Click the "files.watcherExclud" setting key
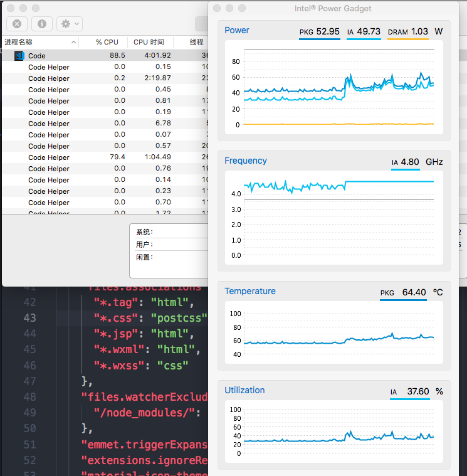 pos(145,397)
